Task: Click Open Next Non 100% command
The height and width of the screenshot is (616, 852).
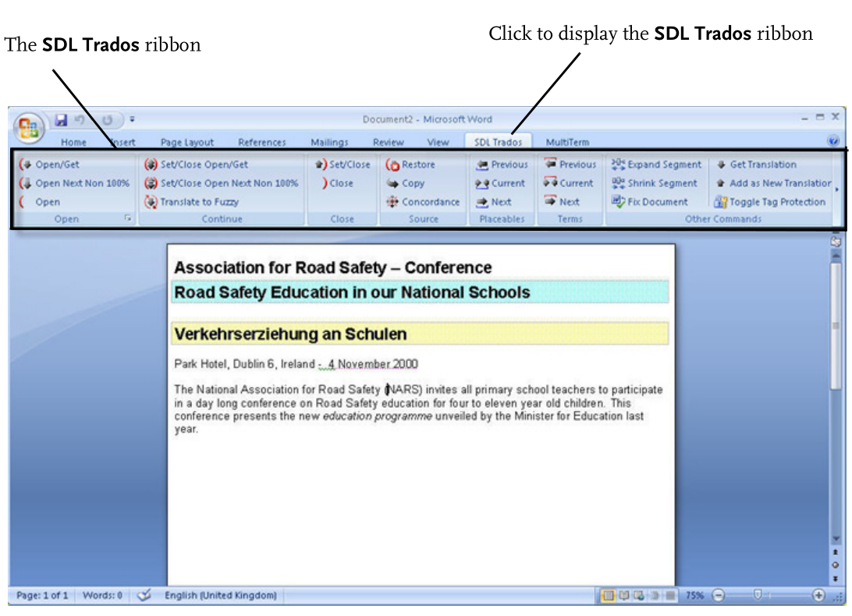Action: coord(74,183)
